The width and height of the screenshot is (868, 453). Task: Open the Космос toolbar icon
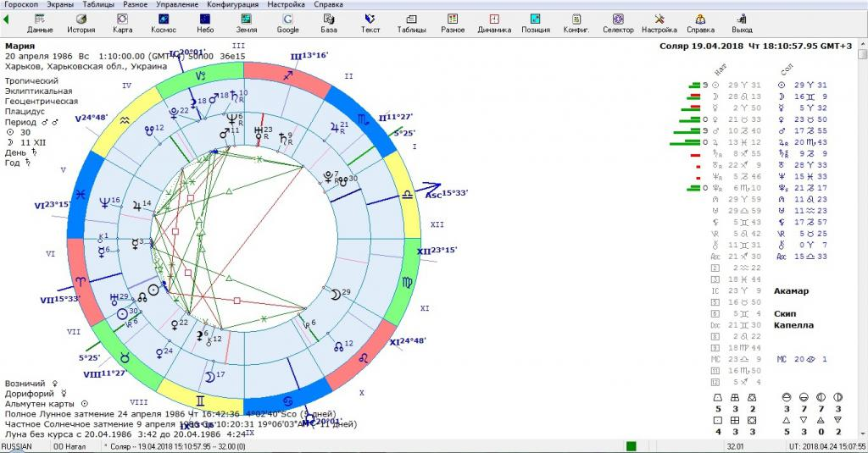[164, 23]
